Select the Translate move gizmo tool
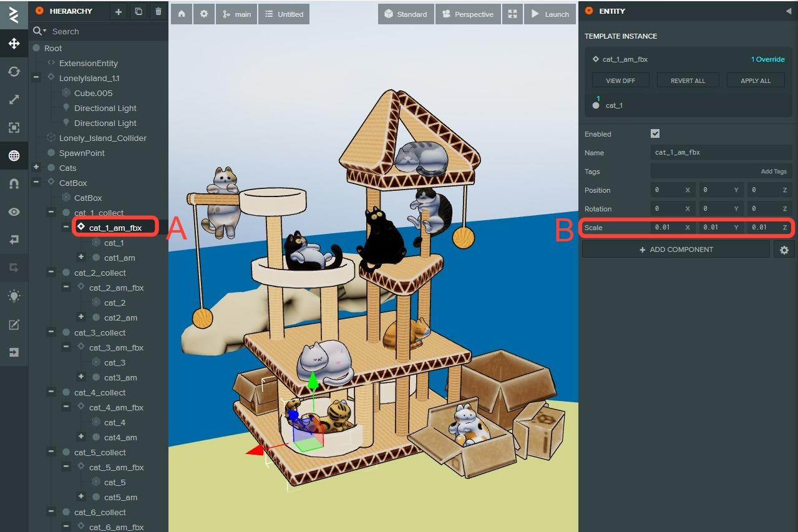The width and height of the screenshot is (798, 532). 14,44
